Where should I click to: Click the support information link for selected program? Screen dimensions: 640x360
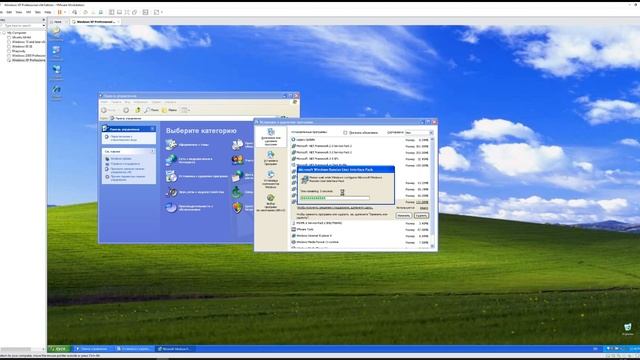pyautogui.click(x=335, y=208)
